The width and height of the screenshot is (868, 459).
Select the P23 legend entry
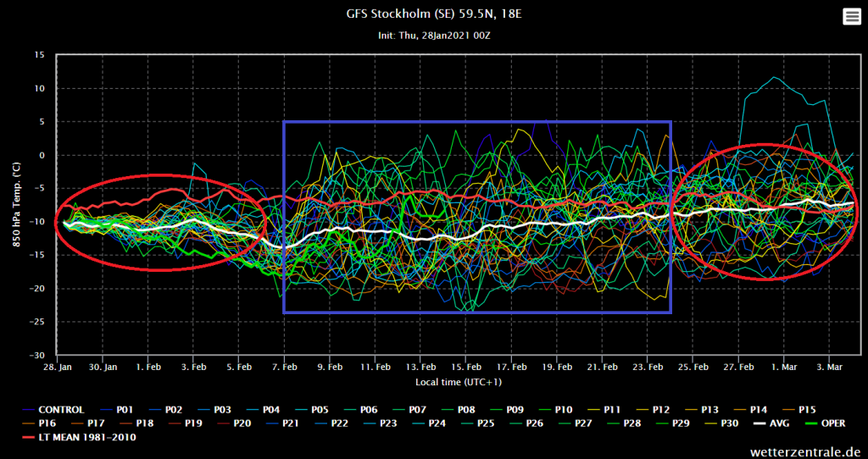[x=381, y=423]
